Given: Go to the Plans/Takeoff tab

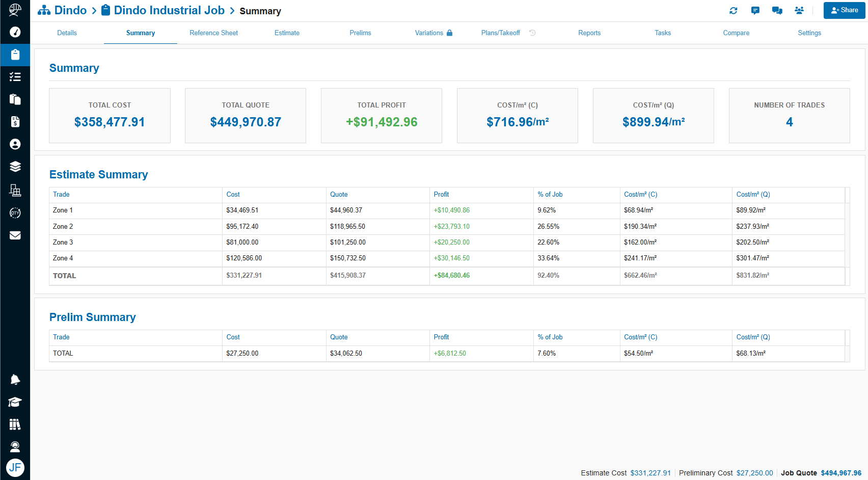Looking at the screenshot, I should tap(501, 33).
